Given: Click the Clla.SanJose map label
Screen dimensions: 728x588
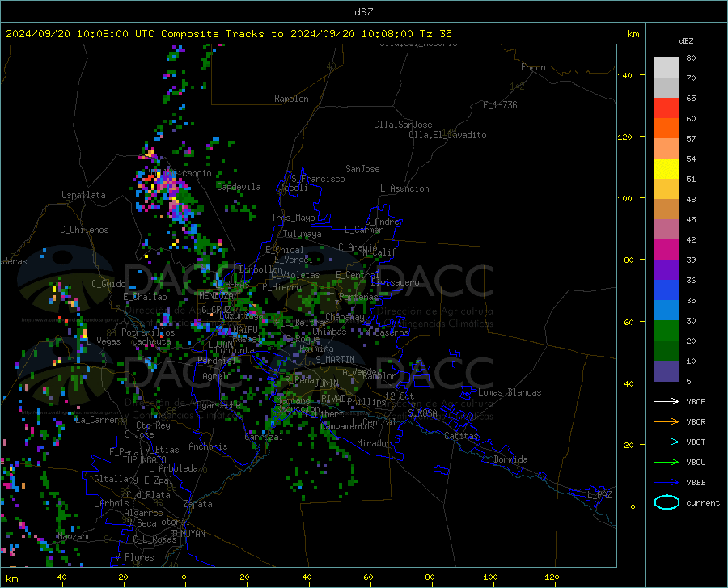Looking at the screenshot, I should [403, 125].
